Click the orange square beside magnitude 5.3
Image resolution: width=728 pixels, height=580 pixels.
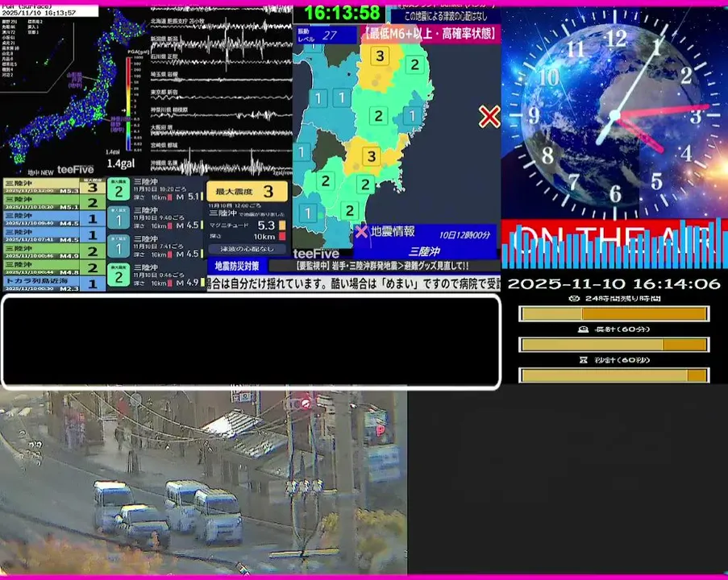point(282,226)
